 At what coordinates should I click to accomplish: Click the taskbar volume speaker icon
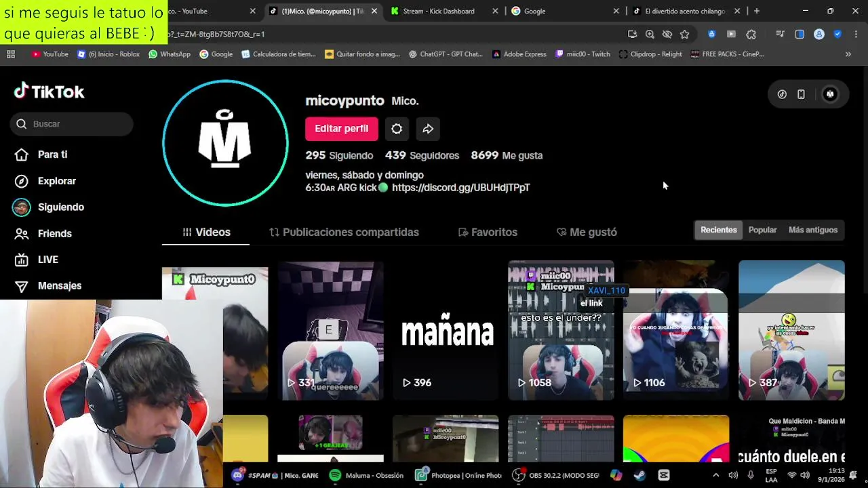tap(805, 476)
